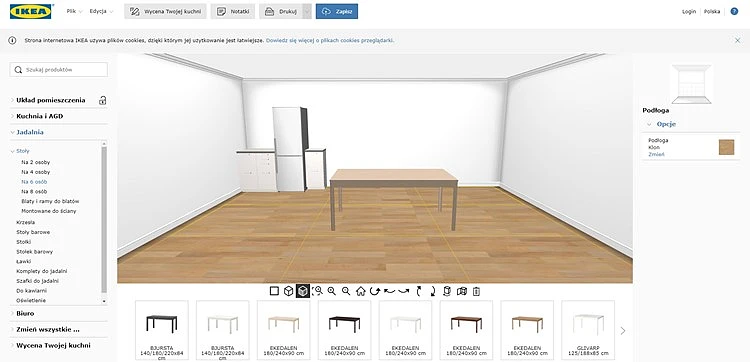The width and height of the screenshot is (750, 362).
Task: Click the IKEA logo
Action: click(31, 11)
